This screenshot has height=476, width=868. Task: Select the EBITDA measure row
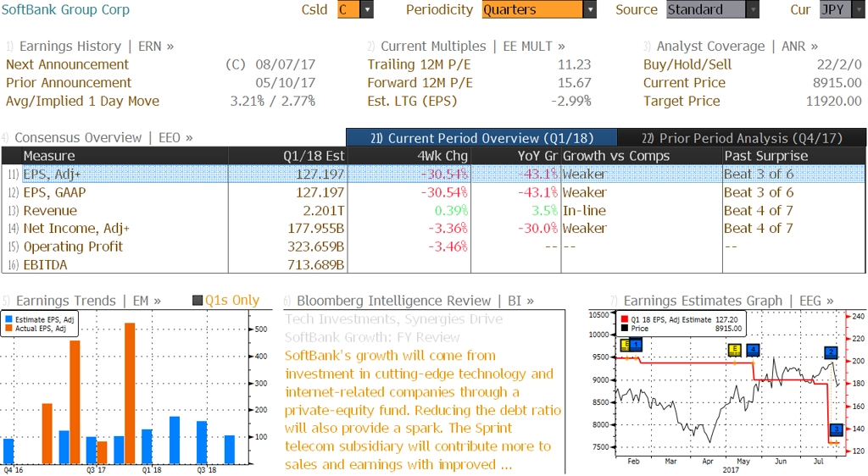433,265
